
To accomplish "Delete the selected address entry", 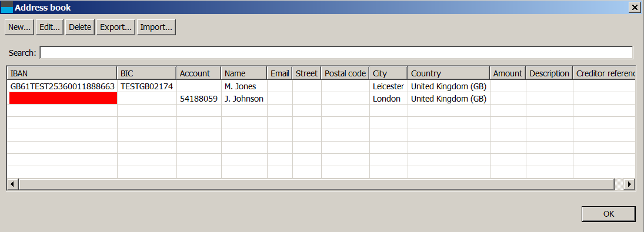I will coord(80,27).
